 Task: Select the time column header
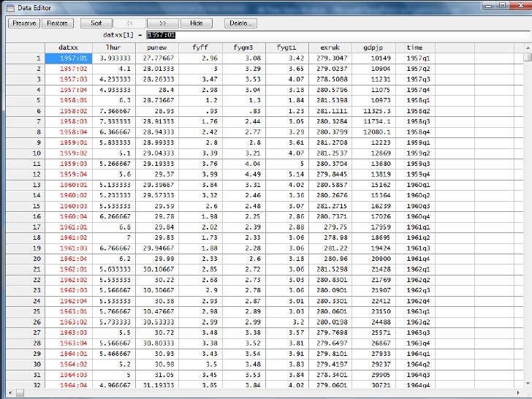coord(414,47)
